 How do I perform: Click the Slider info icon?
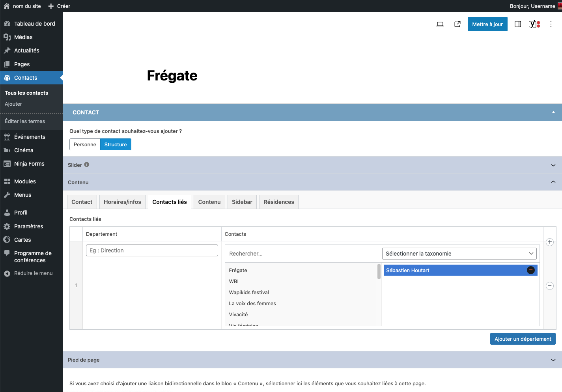pyautogui.click(x=87, y=165)
